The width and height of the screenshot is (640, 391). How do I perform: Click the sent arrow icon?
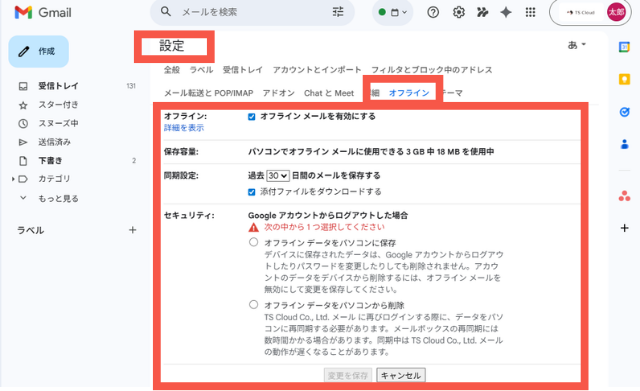tap(23, 142)
